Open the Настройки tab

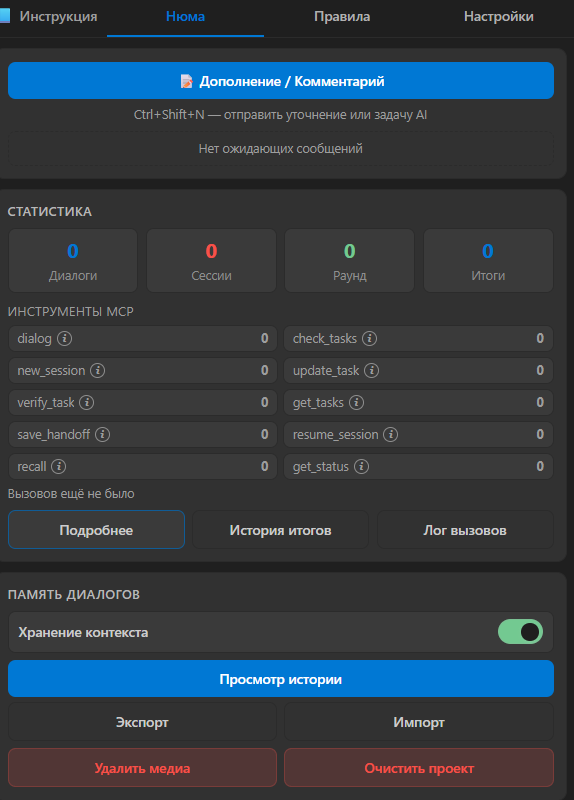(x=498, y=17)
